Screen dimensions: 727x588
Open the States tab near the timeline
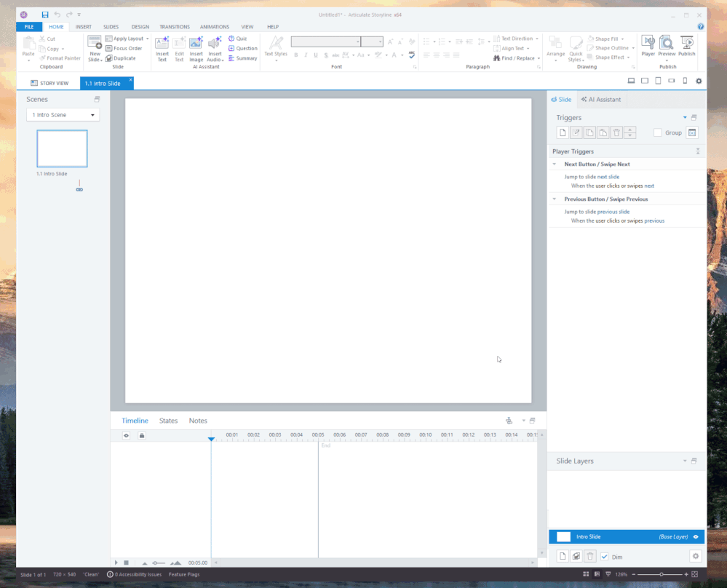(x=168, y=420)
